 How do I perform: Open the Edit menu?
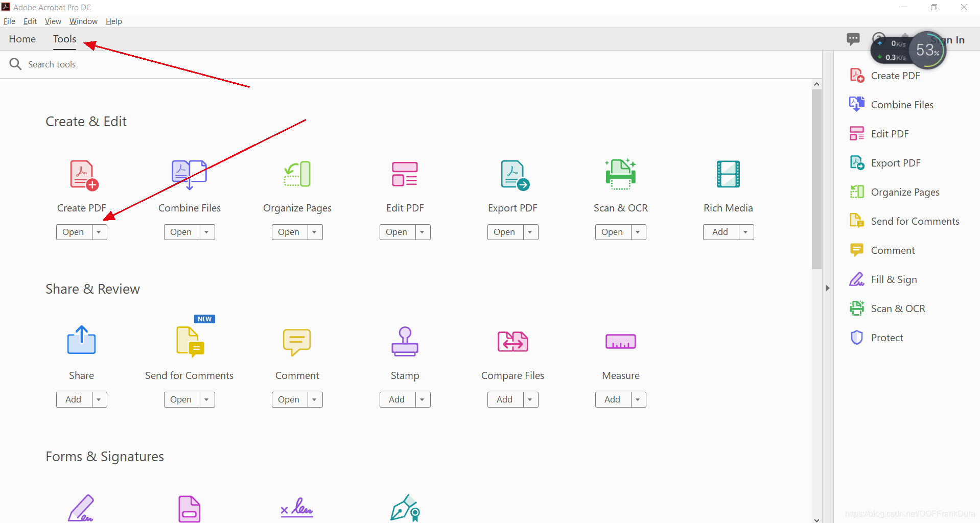pos(30,21)
